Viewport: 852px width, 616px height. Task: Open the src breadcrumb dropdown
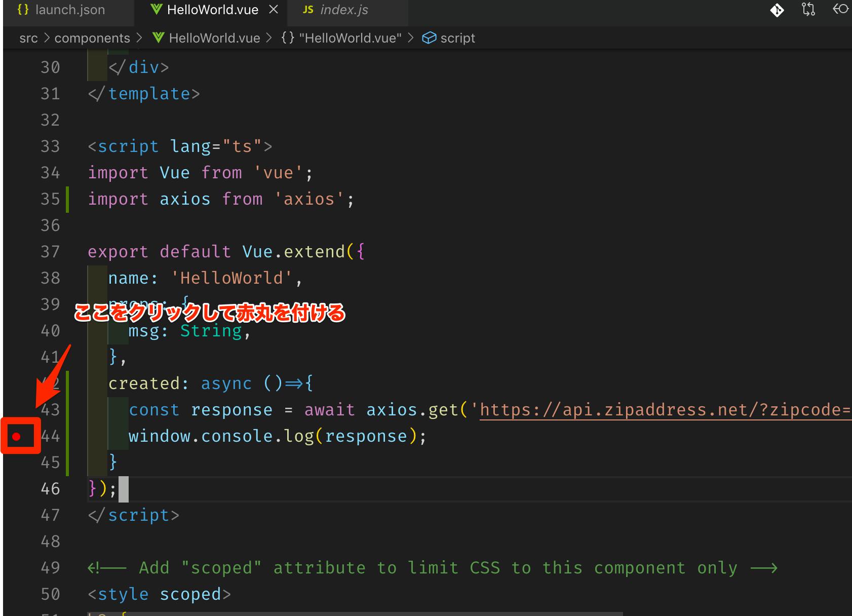[x=28, y=37]
